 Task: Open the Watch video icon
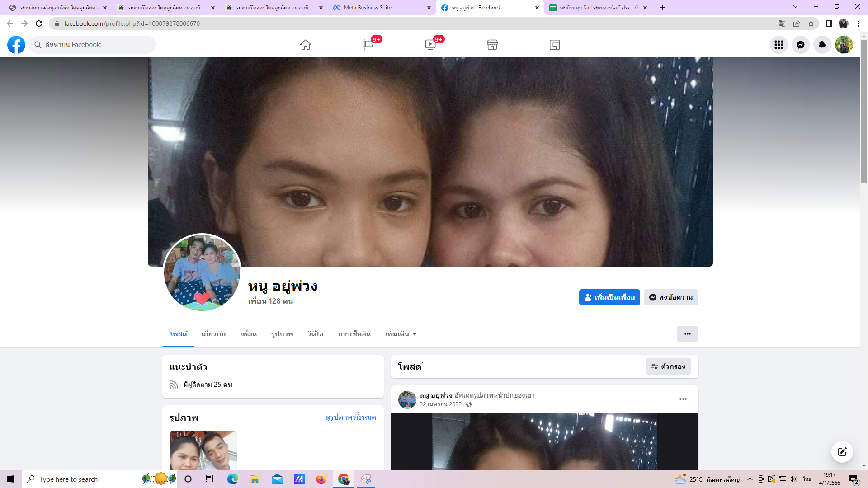tap(430, 45)
